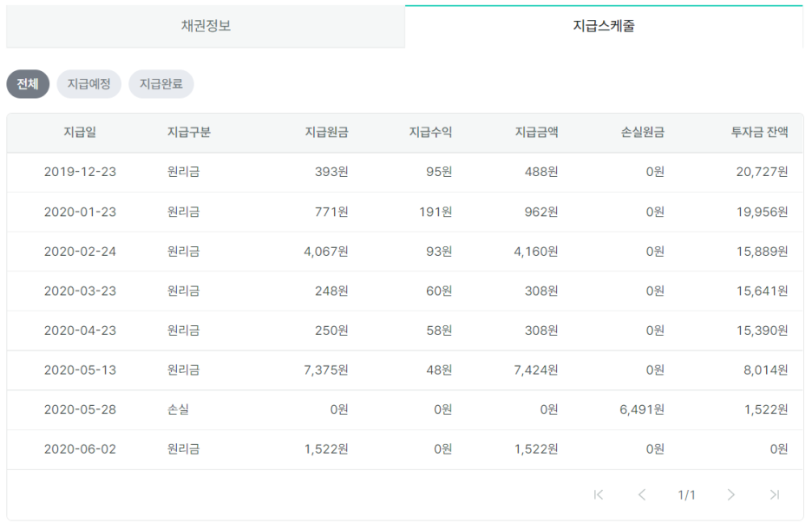The image size is (812, 523).
Task: Click the 95원 profit value
Action: (439, 172)
